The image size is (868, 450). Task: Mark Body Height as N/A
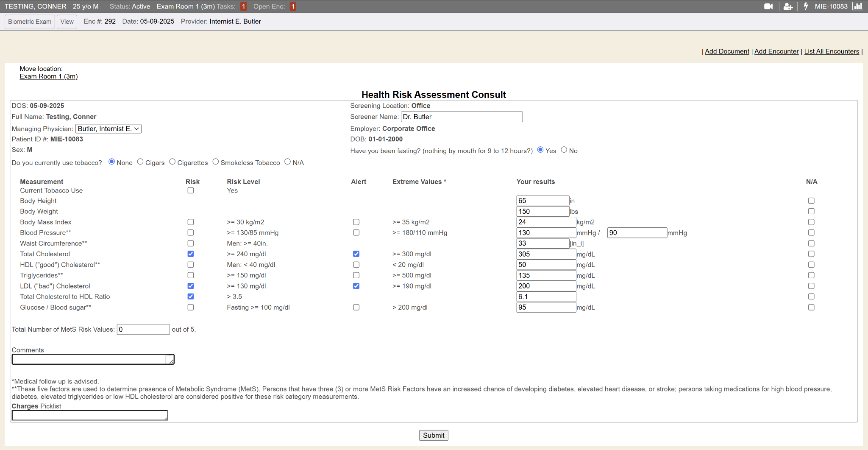click(811, 201)
